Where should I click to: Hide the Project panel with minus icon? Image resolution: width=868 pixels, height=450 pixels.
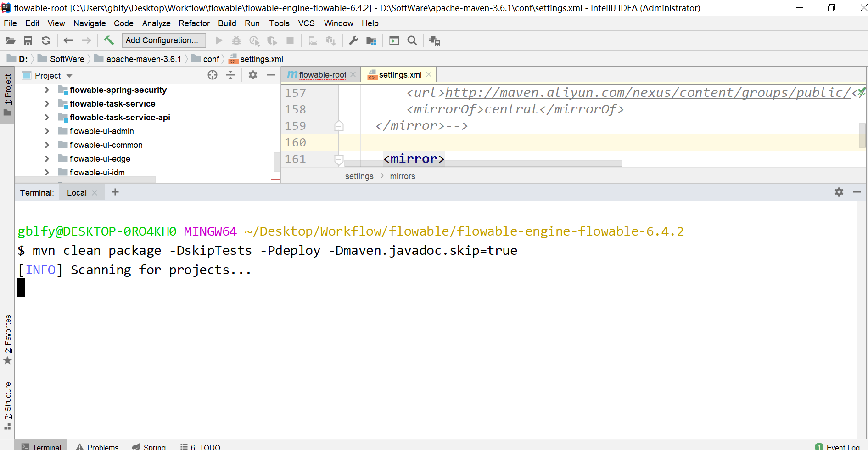[x=271, y=75]
